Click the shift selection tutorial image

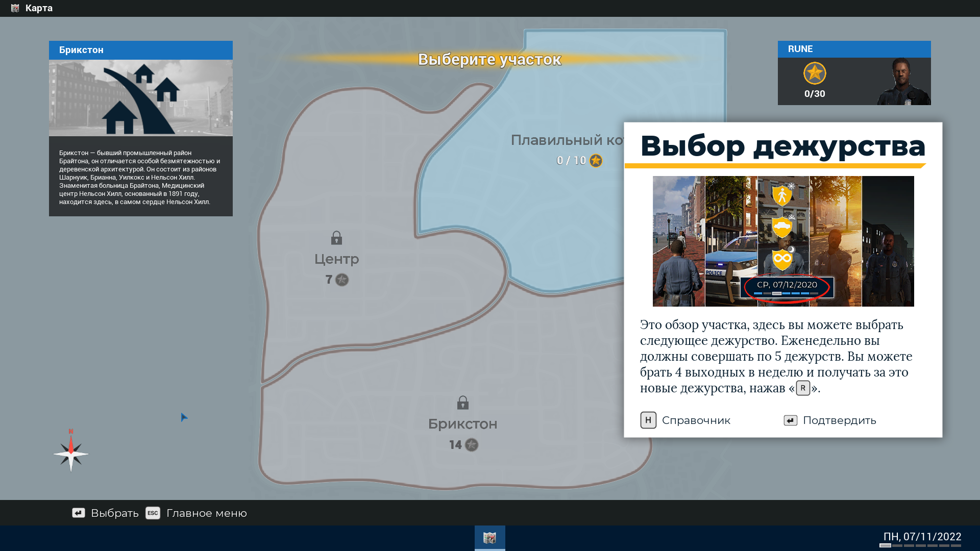(783, 241)
